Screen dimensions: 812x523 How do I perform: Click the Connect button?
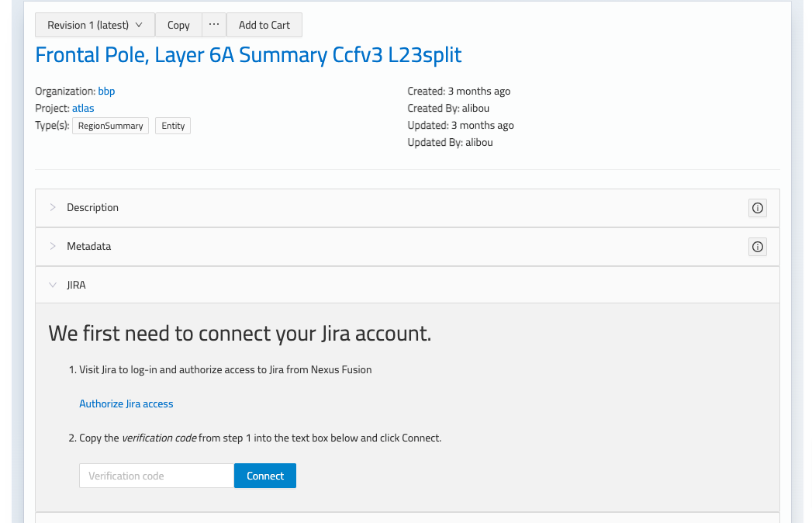[265, 476]
